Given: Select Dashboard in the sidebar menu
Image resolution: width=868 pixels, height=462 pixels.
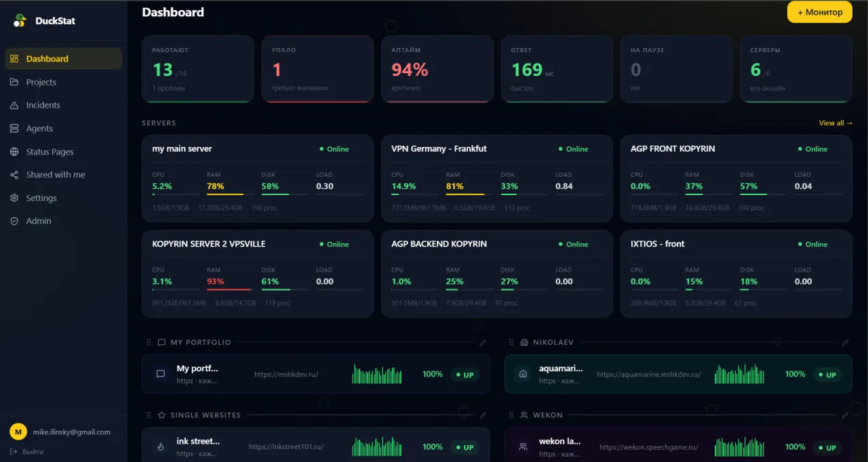Looking at the screenshot, I should coord(47,59).
